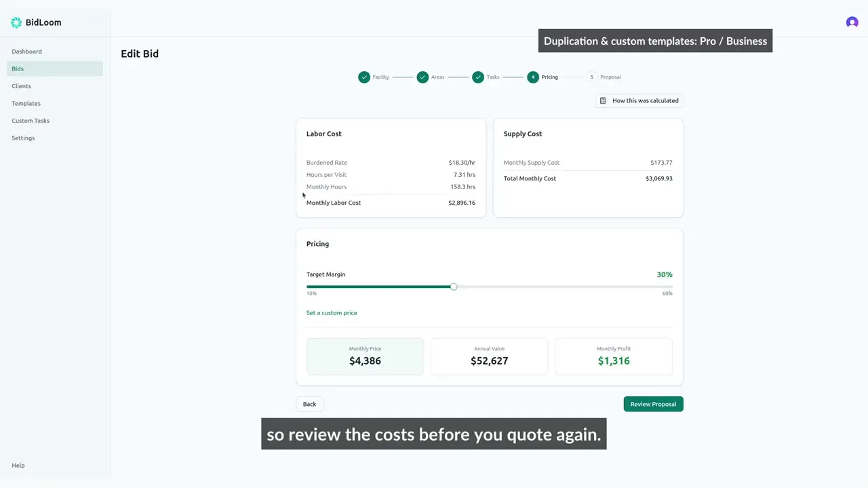
Task: Click the Monthly Labor Cost amount $2,896.16
Action: tap(462, 203)
